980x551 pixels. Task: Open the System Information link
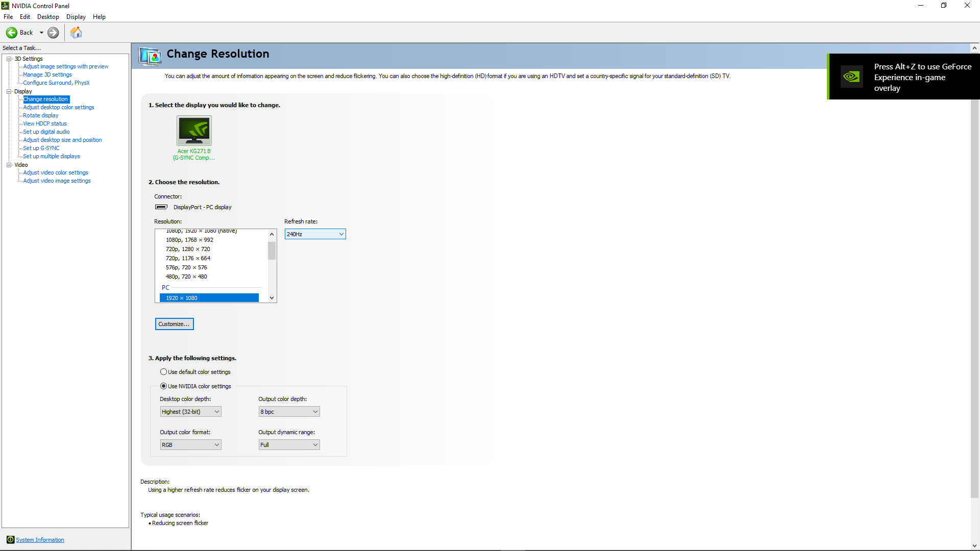pyautogui.click(x=40, y=540)
